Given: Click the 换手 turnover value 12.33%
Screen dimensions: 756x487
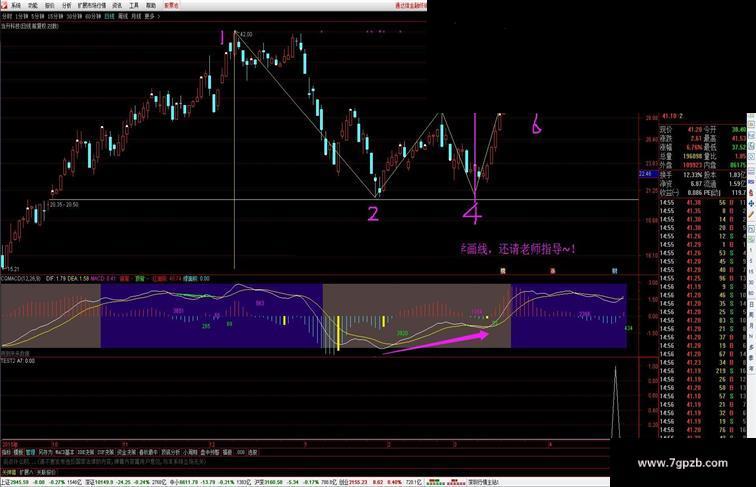Looking at the screenshot, I should tap(692, 175).
